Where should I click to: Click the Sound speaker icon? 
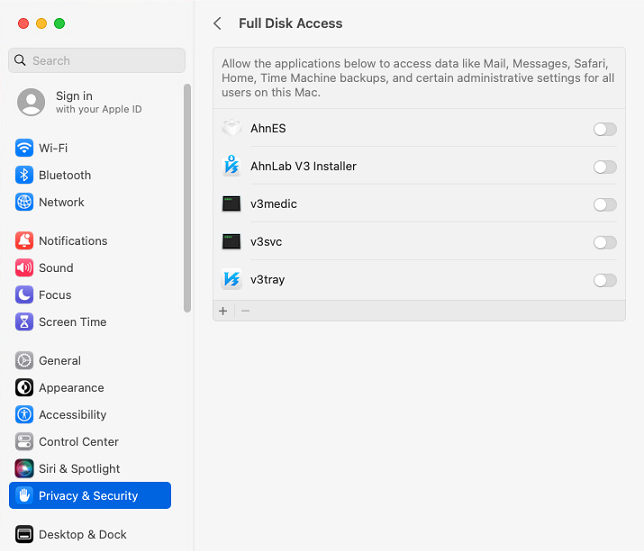click(x=24, y=268)
